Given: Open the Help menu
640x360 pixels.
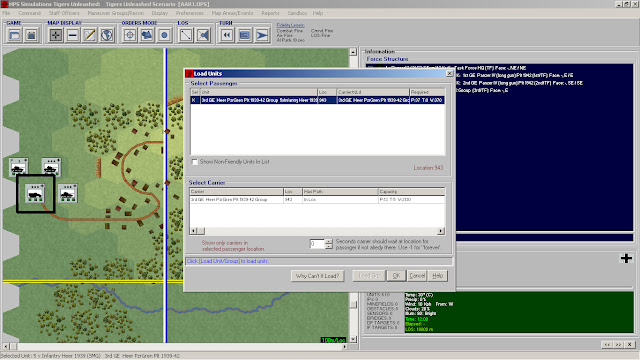Looking at the screenshot, I should (x=318, y=13).
